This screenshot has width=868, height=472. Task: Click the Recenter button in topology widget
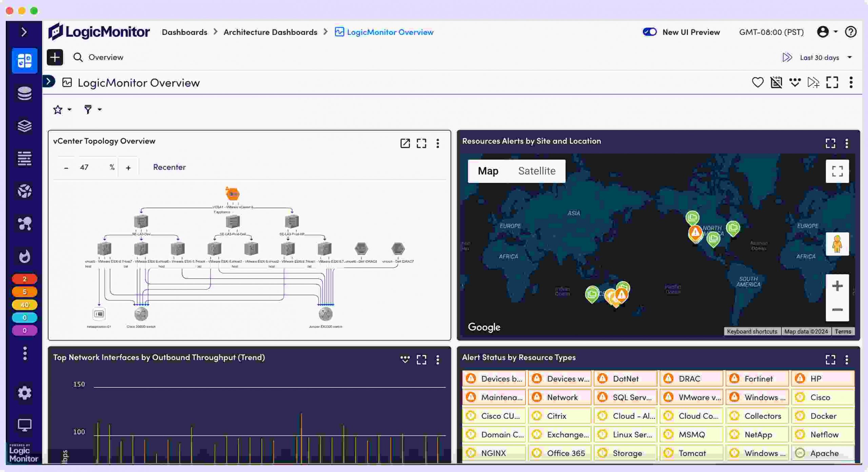169,167
